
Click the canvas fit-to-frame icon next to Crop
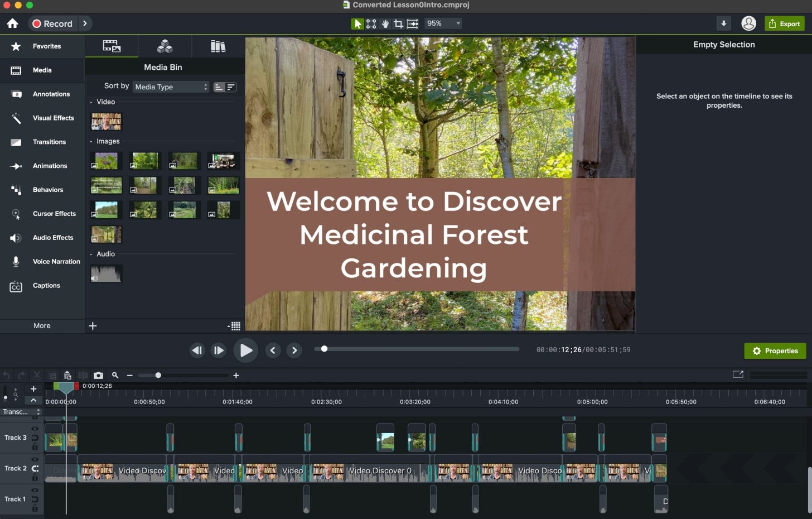(412, 23)
